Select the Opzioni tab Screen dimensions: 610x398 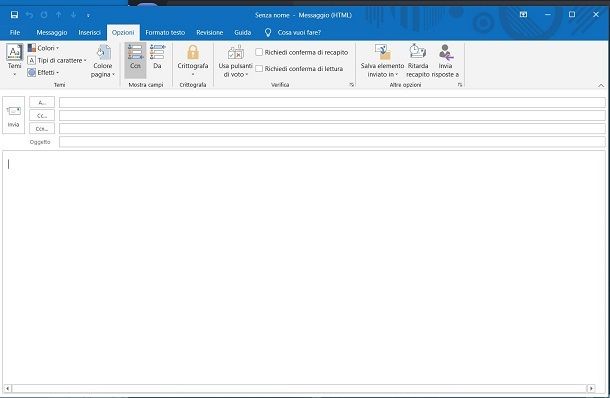pos(123,33)
